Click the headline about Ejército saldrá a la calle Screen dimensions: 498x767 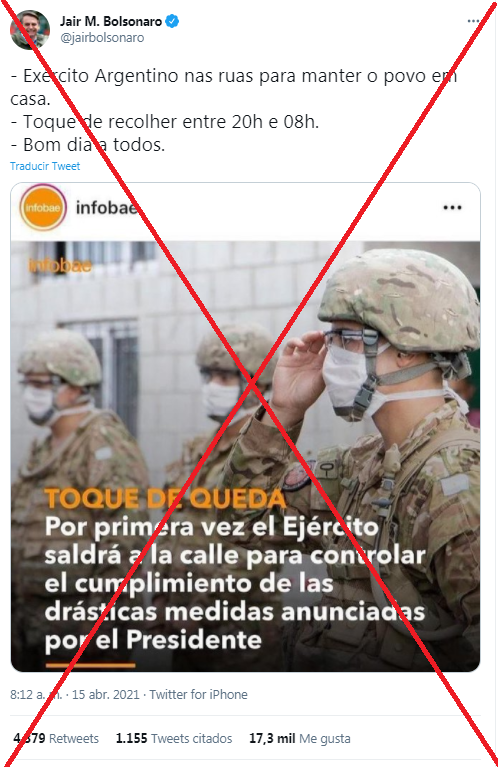pyautogui.click(x=235, y=583)
